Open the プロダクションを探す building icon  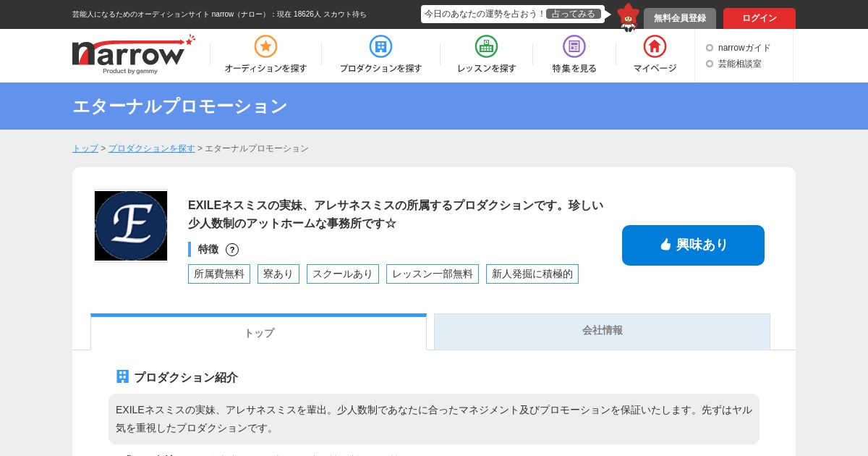(380, 46)
